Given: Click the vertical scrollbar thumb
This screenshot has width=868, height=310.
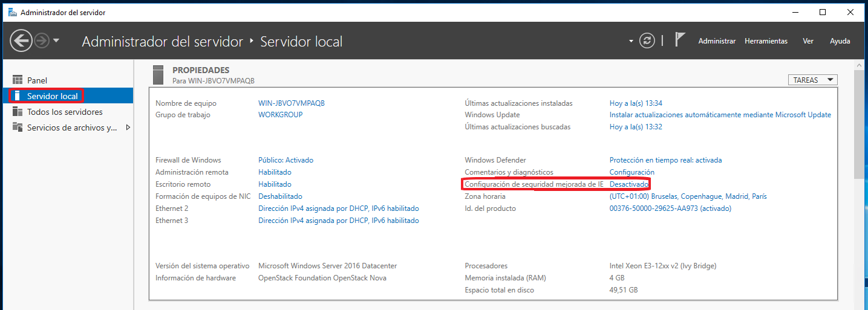Looking at the screenshot, I should (x=860, y=124).
